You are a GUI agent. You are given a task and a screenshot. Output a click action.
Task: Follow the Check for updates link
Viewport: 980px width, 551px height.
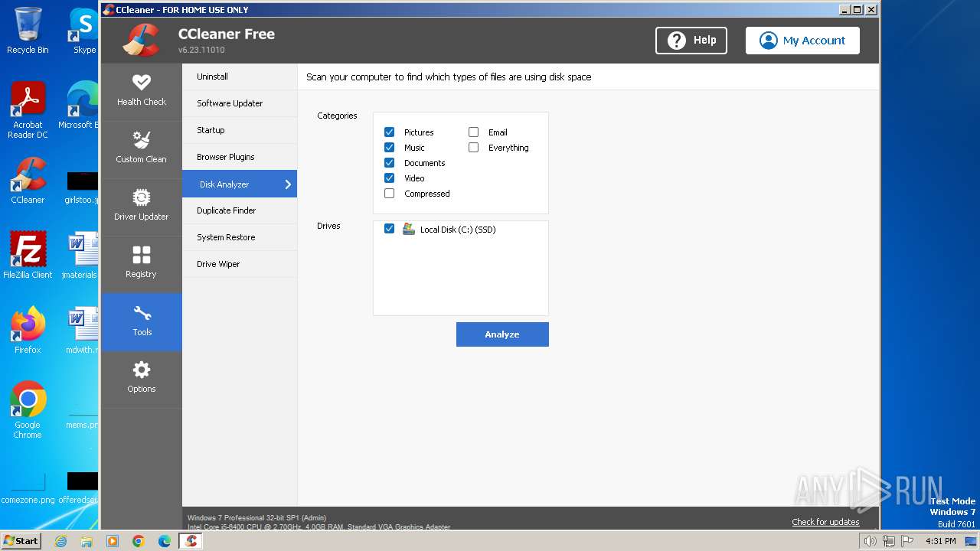825,522
